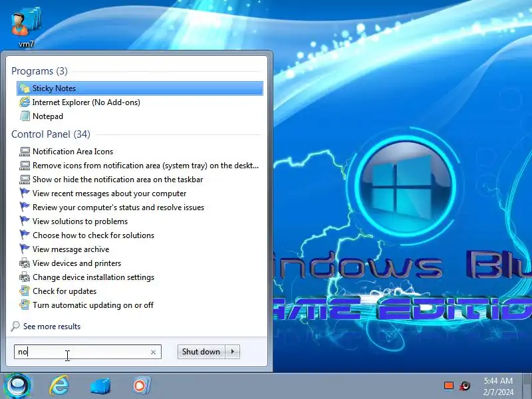
Task: Click View devices and printers
Action: [x=140, y=263]
